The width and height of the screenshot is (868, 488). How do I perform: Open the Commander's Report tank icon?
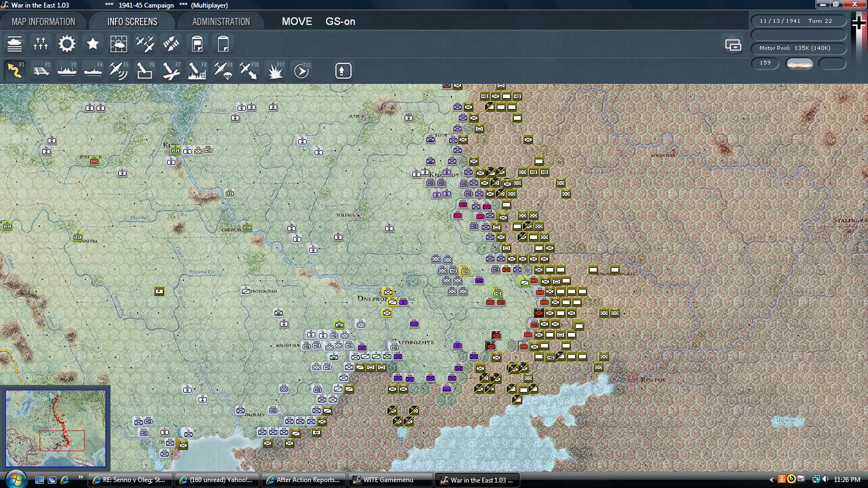(15, 43)
